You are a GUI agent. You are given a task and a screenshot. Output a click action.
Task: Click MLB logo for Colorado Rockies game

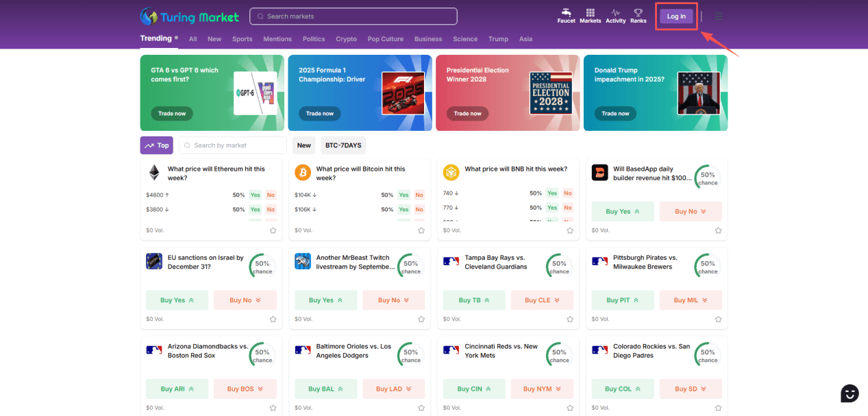click(600, 350)
